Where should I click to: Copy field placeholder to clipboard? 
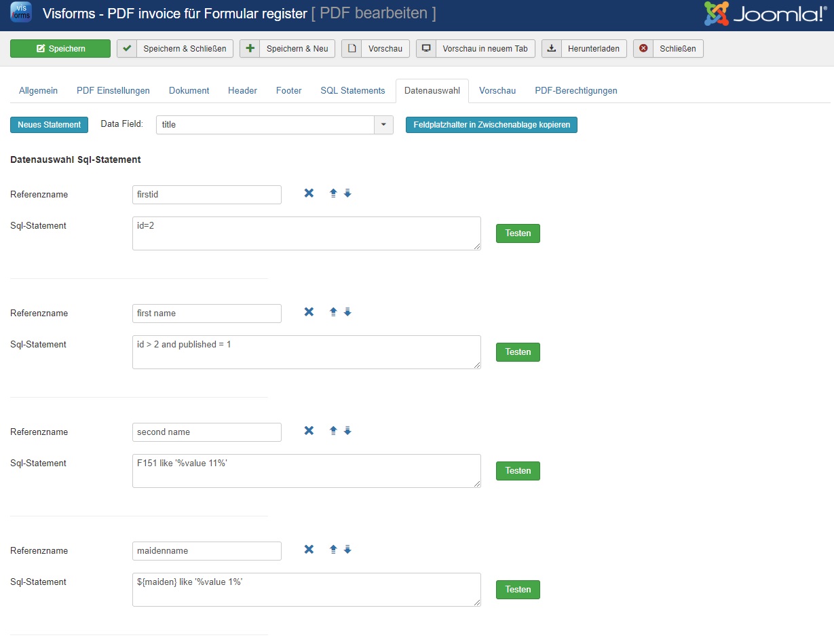491,125
